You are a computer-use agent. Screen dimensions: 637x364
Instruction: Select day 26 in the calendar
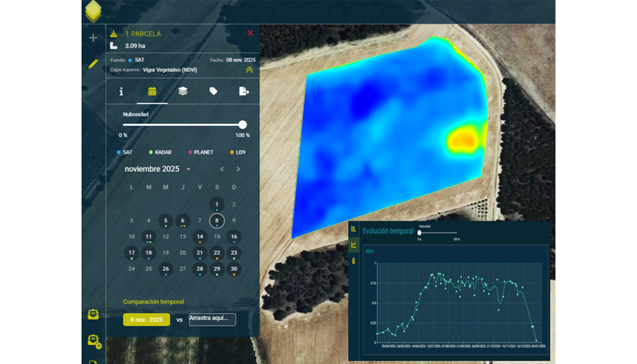click(165, 269)
